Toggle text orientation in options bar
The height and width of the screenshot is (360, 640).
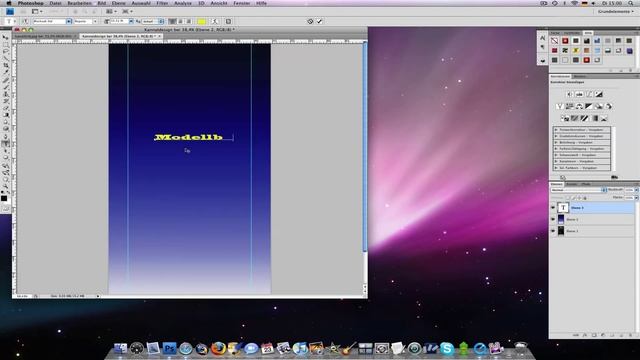click(25, 21)
